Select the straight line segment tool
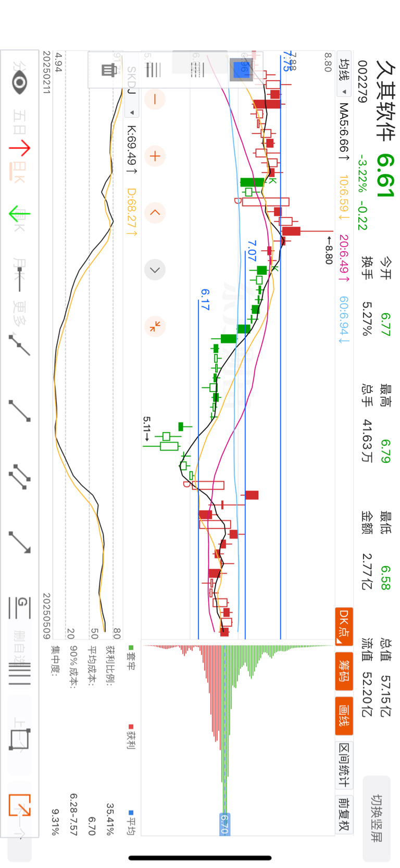 tap(19, 411)
